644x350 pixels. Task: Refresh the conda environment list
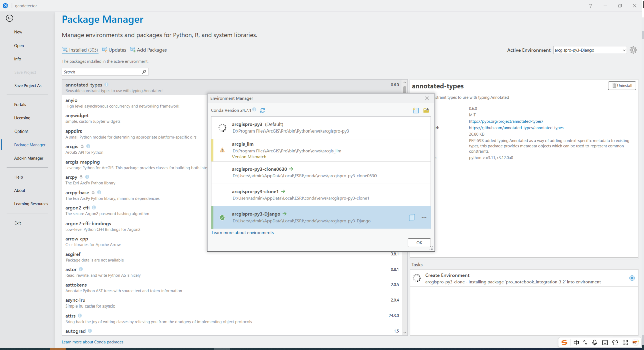(263, 110)
